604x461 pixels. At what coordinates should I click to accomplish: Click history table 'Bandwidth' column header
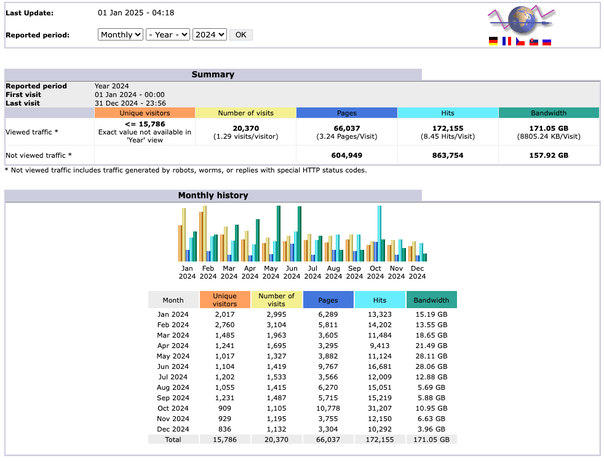(431, 300)
